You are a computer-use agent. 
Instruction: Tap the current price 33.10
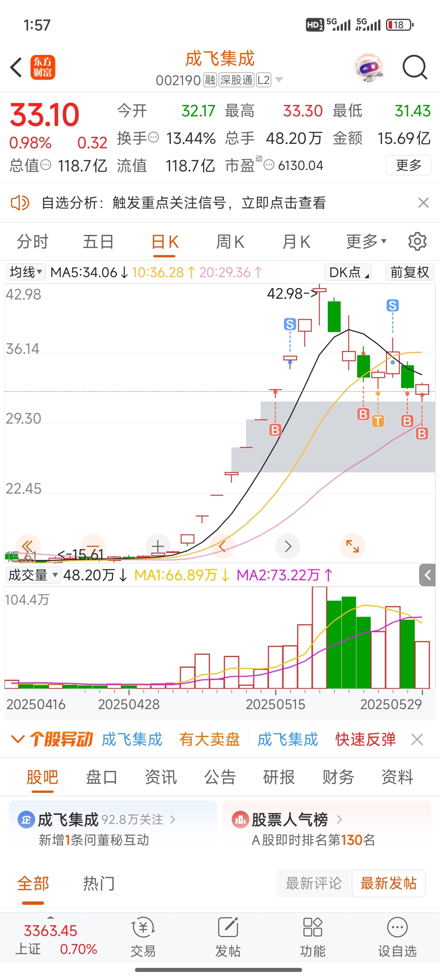[44, 115]
